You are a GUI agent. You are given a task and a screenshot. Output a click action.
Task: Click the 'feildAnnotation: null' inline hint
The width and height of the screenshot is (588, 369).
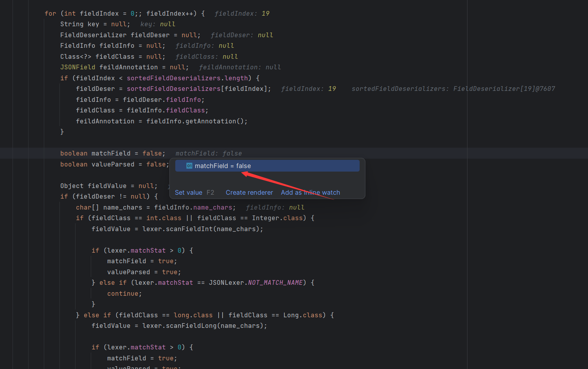coord(240,67)
